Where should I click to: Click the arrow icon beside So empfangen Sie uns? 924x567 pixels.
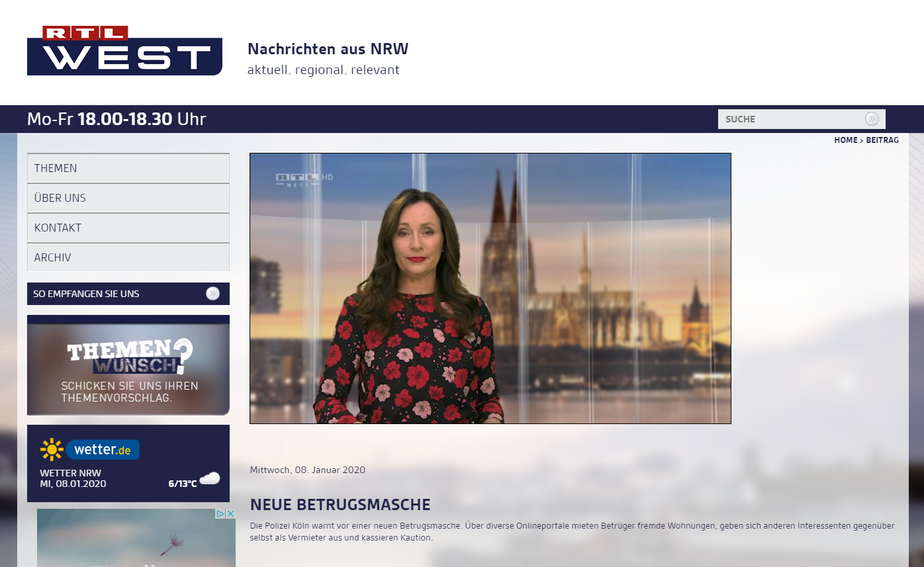pyautogui.click(x=212, y=294)
